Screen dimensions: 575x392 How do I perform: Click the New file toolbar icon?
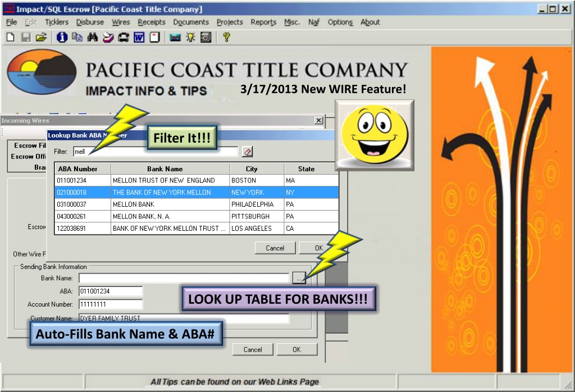click(10, 37)
